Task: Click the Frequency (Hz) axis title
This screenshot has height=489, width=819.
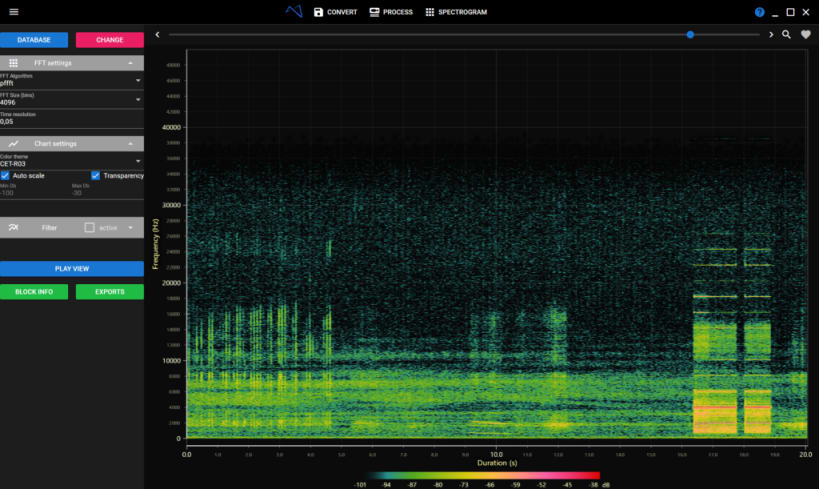Action: [155, 244]
